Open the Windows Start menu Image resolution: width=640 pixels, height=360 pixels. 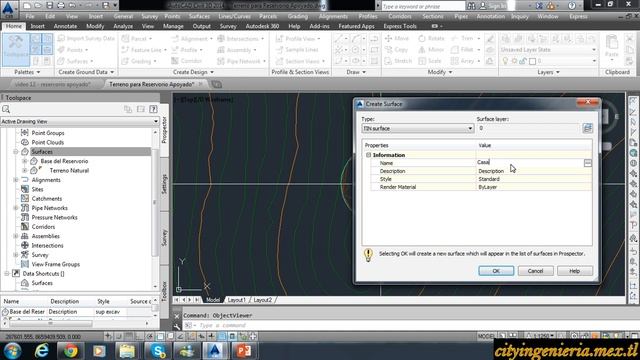(12, 351)
